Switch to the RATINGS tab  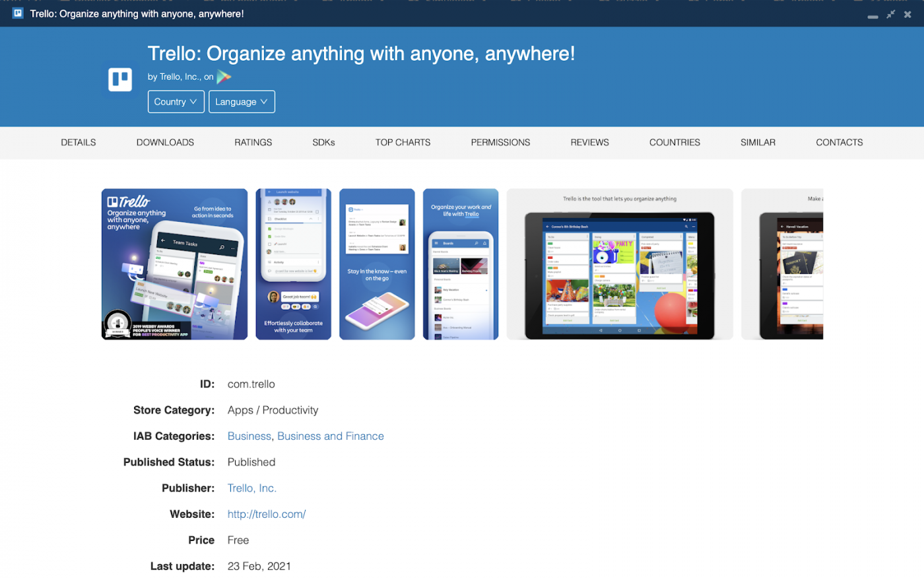253,142
